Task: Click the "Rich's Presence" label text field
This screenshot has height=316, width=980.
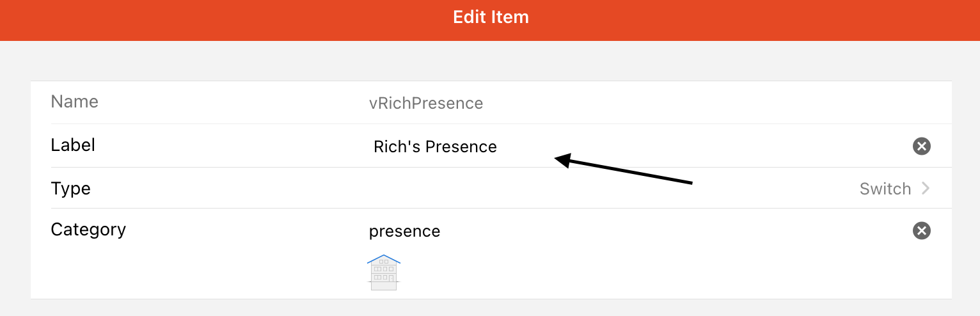Action: pos(435,146)
